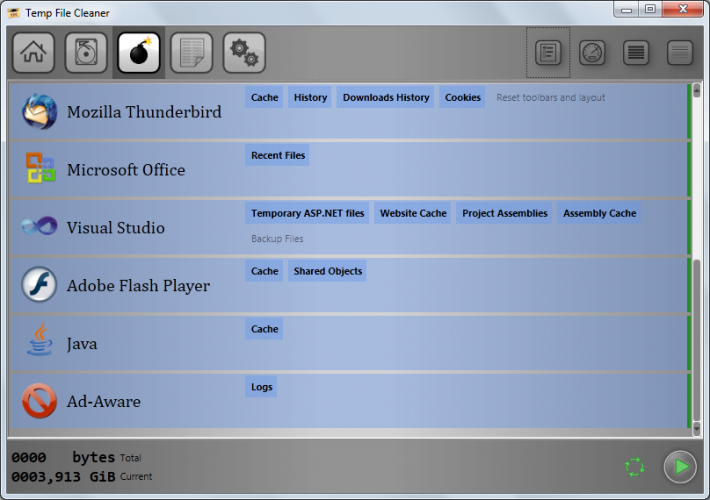
Task: Click the Mozilla Thunderbird logo
Action: (x=39, y=112)
